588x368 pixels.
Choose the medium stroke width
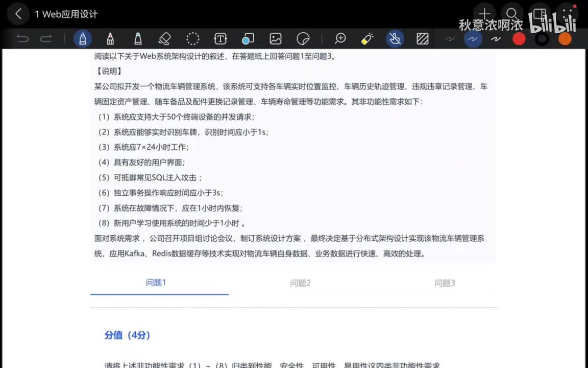473,39
